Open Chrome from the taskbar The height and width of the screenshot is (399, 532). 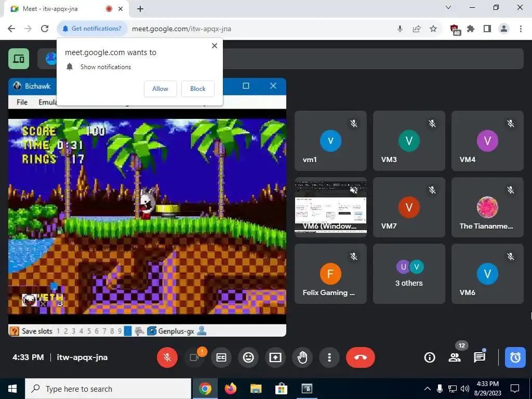(x=205, y=389)
